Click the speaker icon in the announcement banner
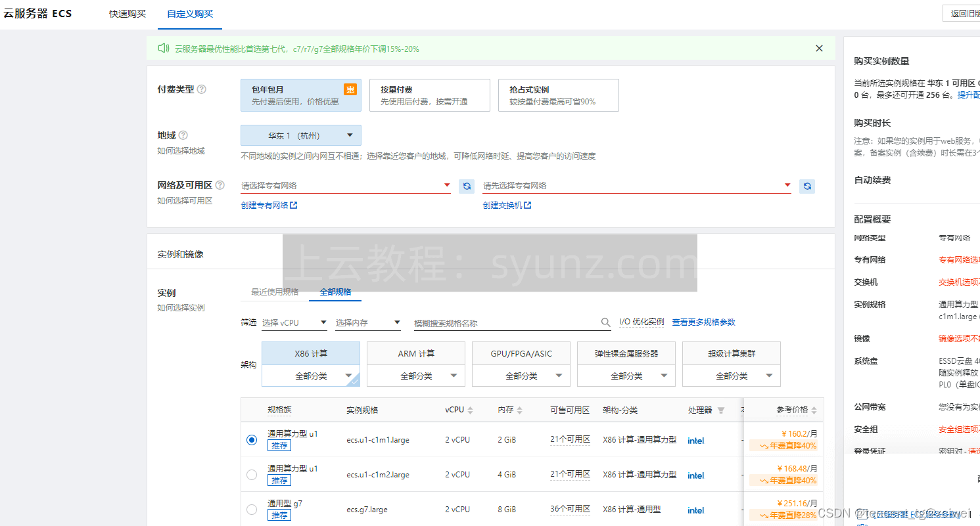980x526 pixels. tap(164, 49)
